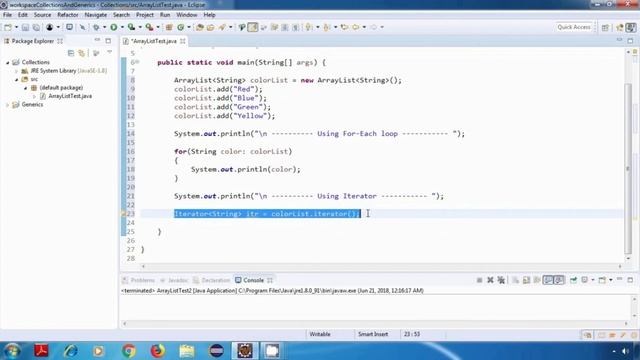Open the Source menu
Image resolution: width=640 pixels, height=360 pixels.
click(42, 15)
